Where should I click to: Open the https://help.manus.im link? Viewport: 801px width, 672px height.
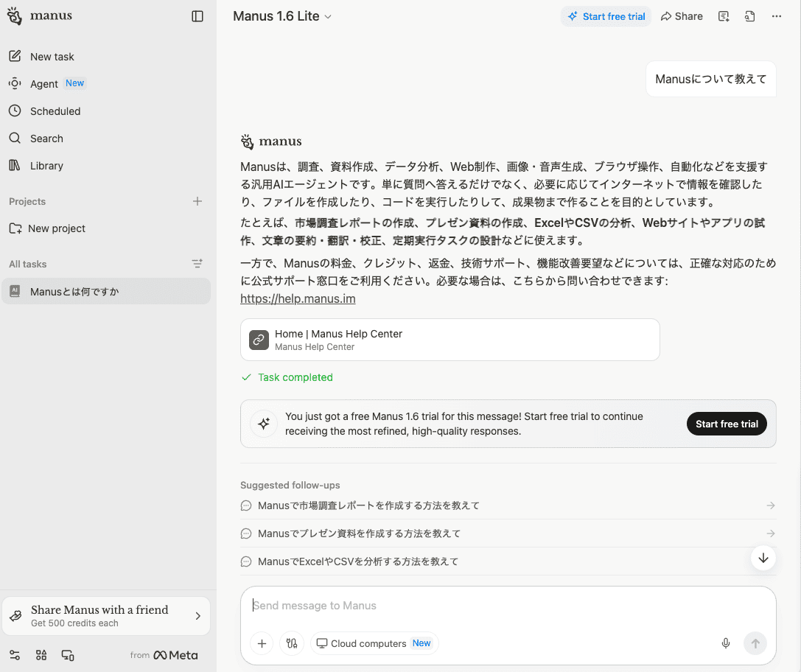click(298, 298)
